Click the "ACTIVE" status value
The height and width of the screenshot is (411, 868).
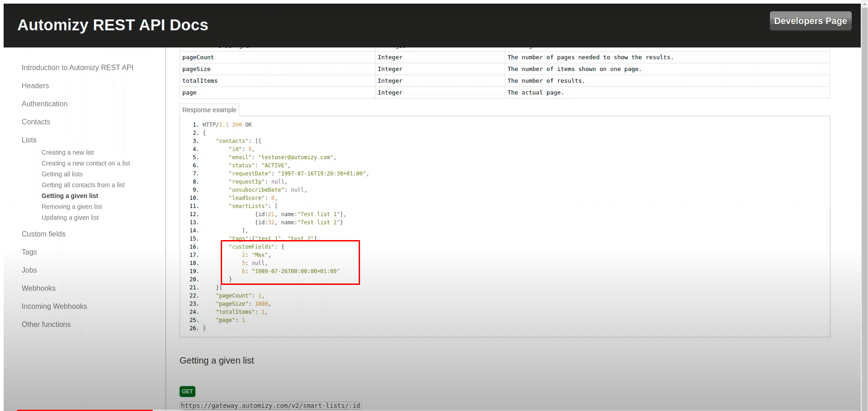[x=275, y=165]
